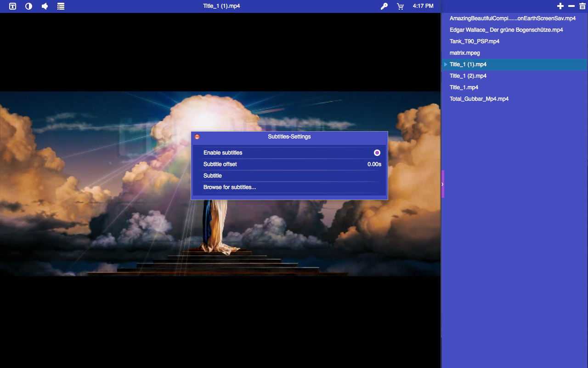Viewport: 588px width, 368px height.
Task: Click Browse for subtitles...
Action: point(289,187)
